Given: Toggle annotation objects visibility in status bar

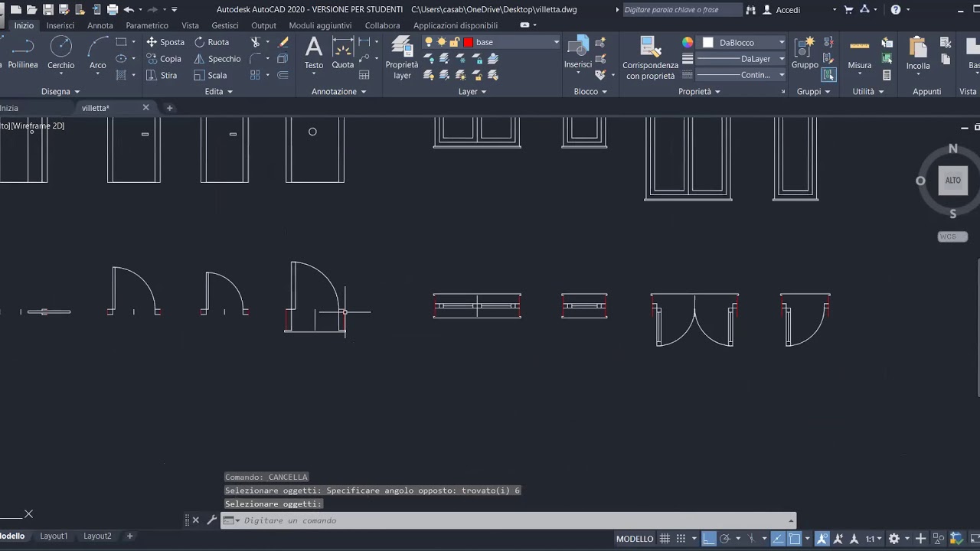Looking at the screenshot, I should (822, 539).
